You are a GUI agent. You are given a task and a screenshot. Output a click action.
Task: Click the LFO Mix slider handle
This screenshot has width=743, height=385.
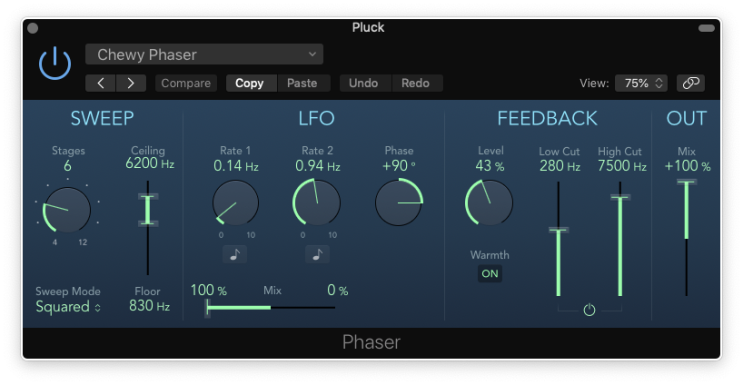pyautogui.click(x=208, y=308)
